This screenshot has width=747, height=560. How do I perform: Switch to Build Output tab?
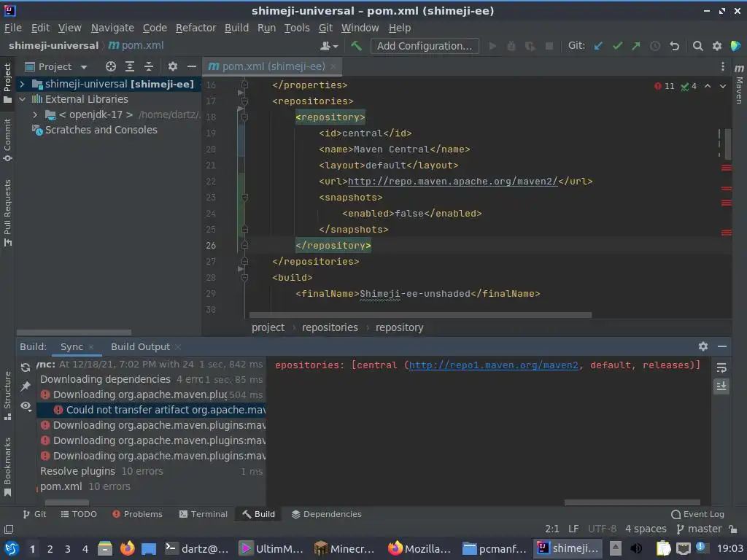coord(140,347)
